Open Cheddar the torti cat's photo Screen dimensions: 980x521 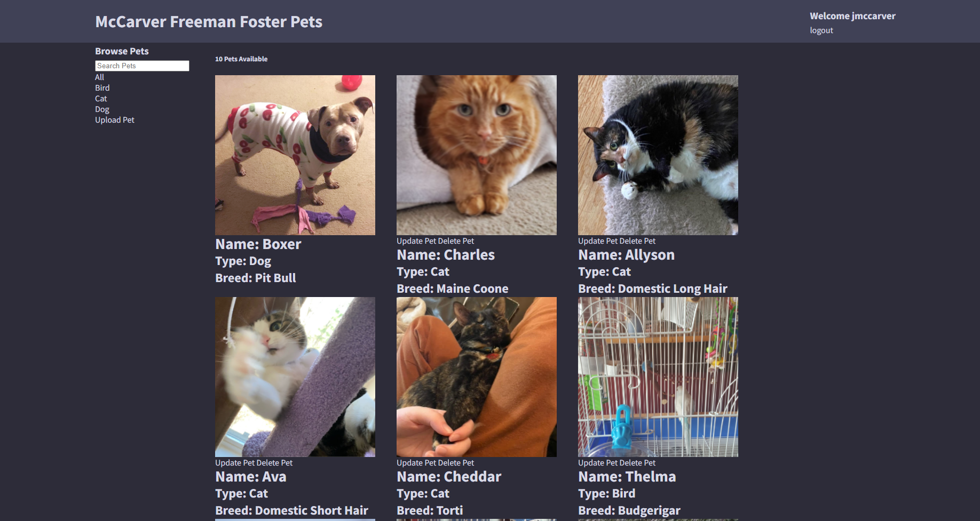pos(477,377)
